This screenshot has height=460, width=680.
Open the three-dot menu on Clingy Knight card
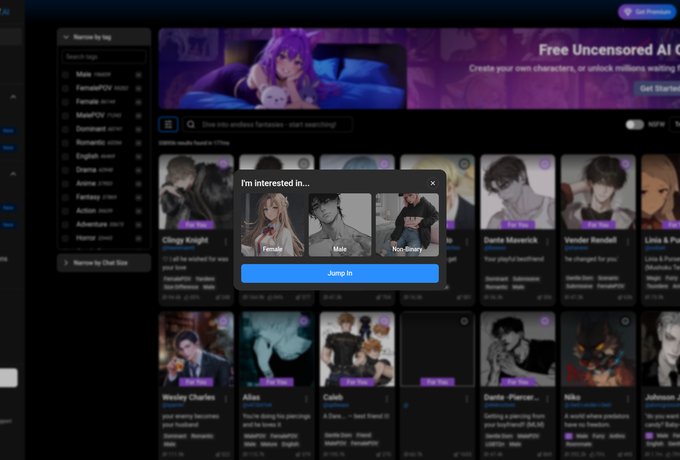(x=226, y=241)
